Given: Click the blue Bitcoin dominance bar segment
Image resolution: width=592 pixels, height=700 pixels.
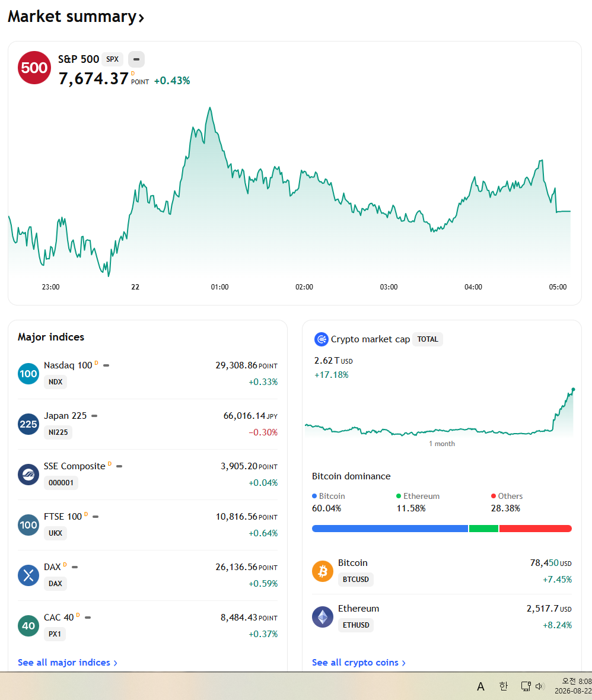Looking at the screenshot, I should pos(390,529).
